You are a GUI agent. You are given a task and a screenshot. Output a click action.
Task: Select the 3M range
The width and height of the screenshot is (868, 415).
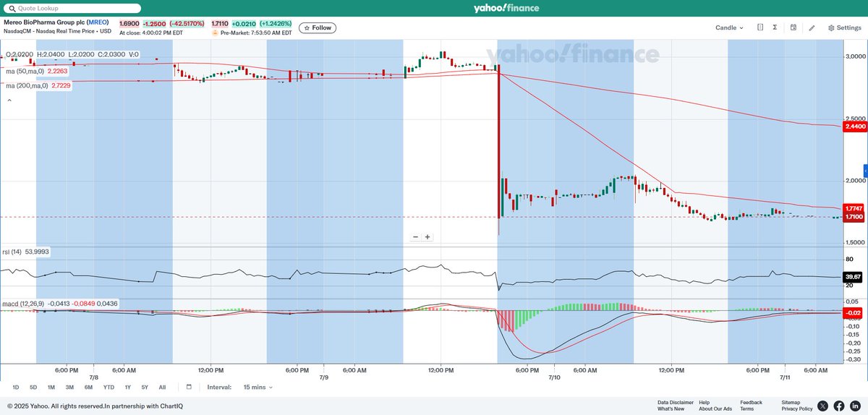pyautogui.click(x=69, y=388)
